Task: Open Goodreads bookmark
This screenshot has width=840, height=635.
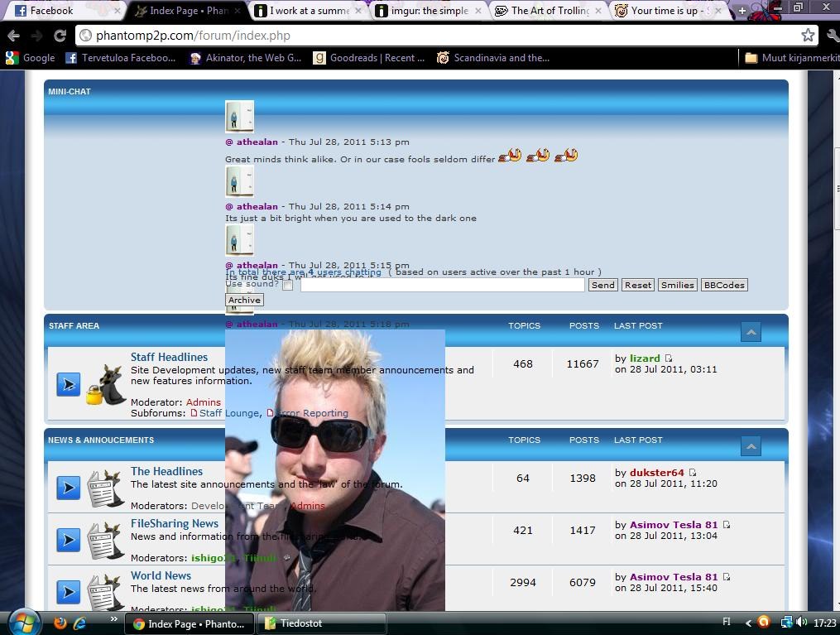Action: 369,58
